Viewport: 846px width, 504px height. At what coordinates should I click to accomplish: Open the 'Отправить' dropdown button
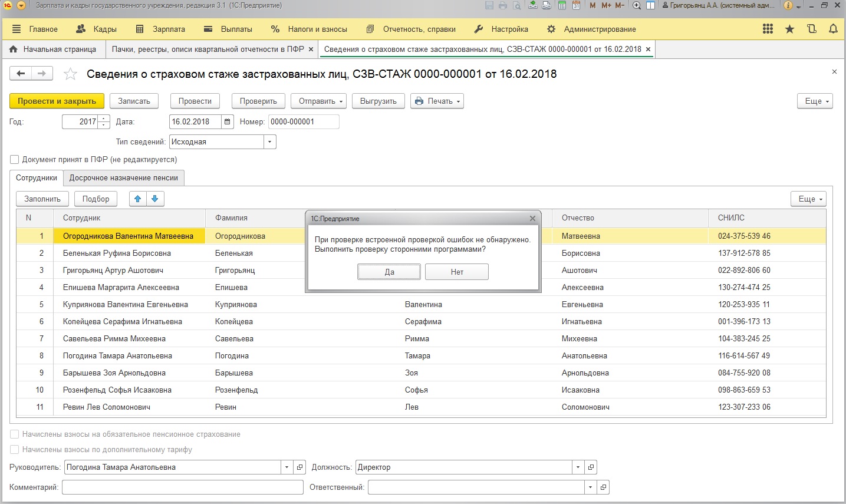point(321,101)
